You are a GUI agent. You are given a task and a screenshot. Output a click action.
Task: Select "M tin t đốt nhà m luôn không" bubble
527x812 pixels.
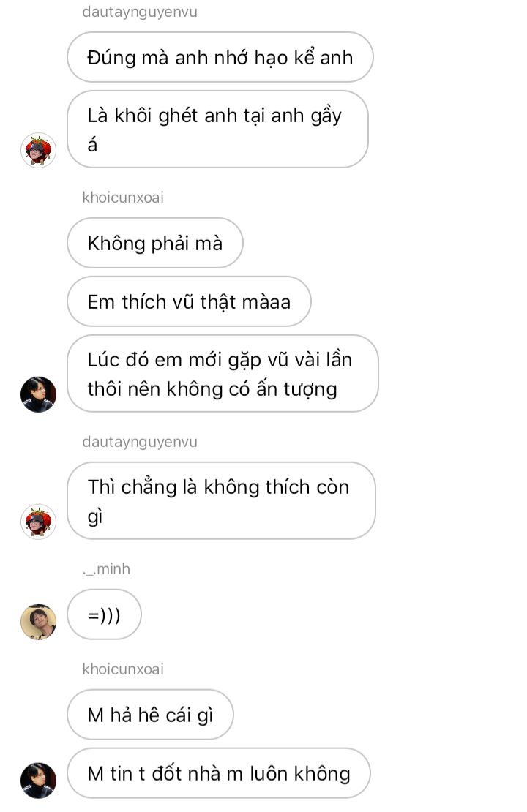coord(219,773)
